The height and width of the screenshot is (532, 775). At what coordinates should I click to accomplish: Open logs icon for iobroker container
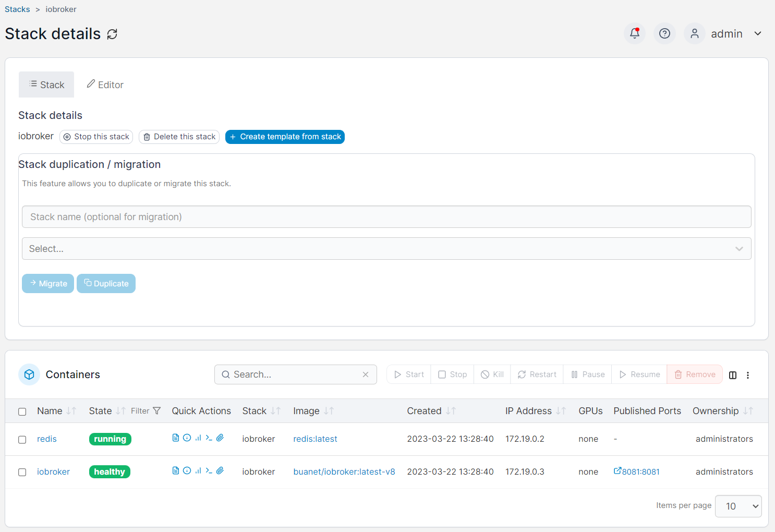point(176,470)
